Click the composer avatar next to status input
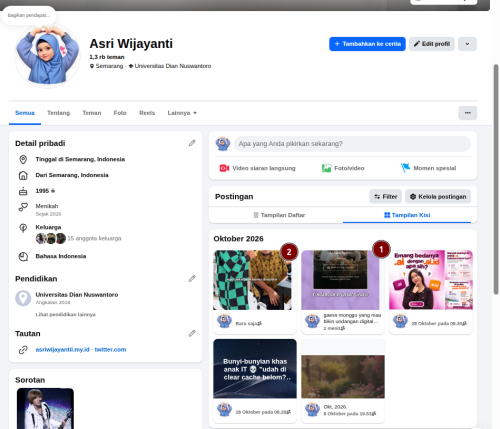The width and height of the screenshot is (500, 429). coord(223,144)
